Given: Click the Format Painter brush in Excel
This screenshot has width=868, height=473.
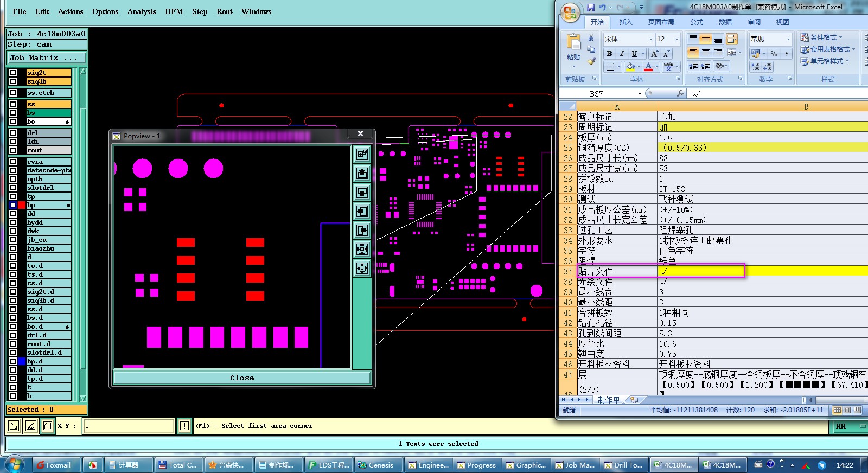Looking at the screenshot, I should [x=591, y=61].
